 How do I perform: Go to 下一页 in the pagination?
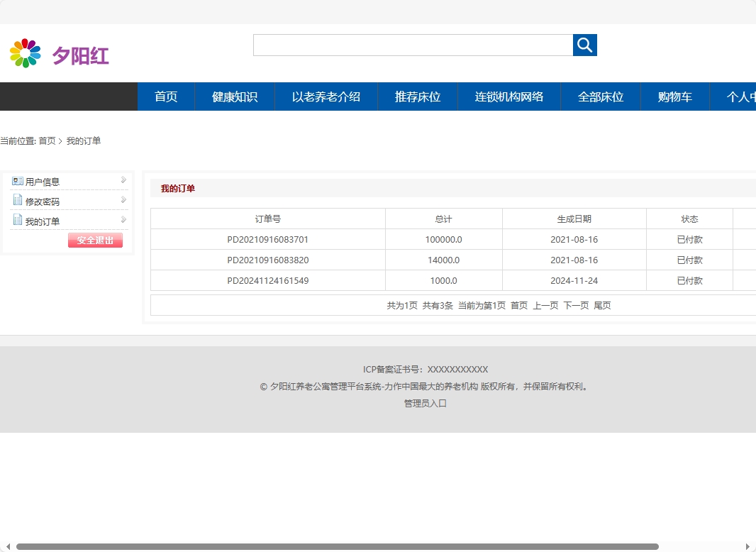(575, 305)
